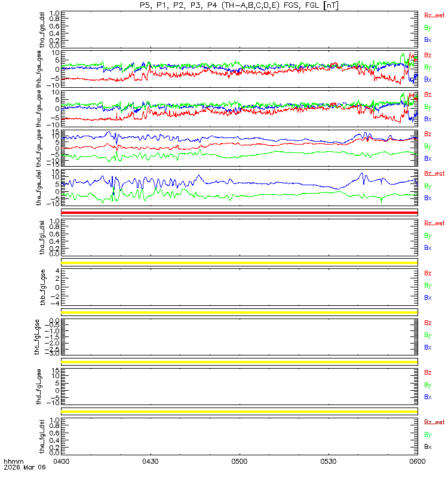Select the 0500 time axis label
Viewport: 448px width, 478px height.
click(240, 461)
